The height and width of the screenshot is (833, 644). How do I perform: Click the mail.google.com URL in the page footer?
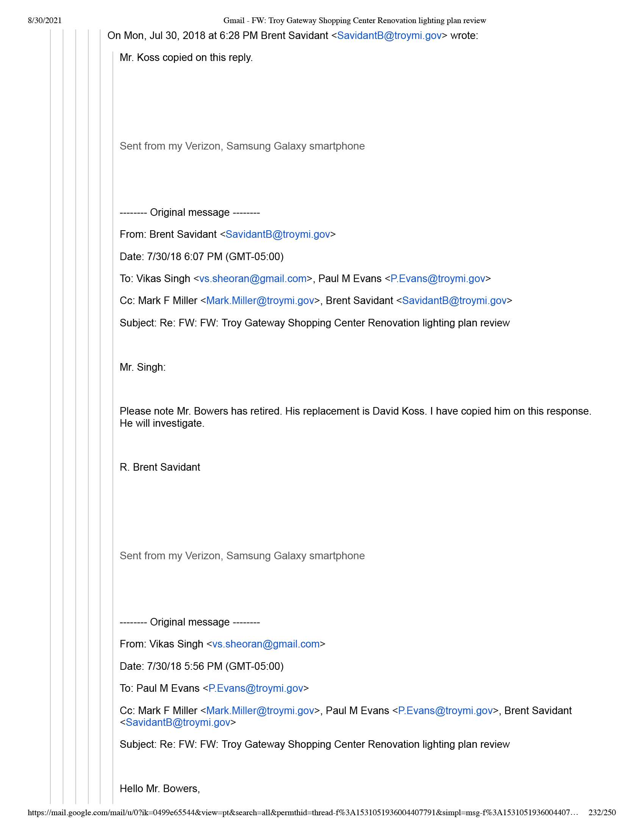click(x=303, y=813)
